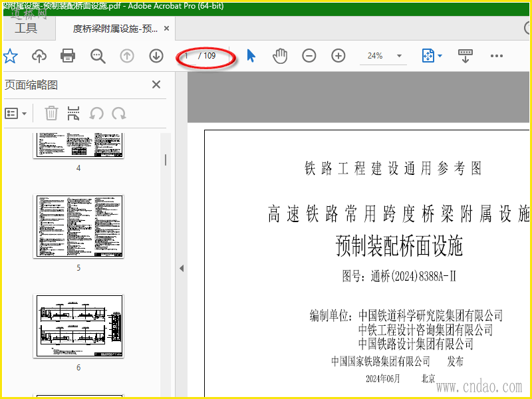Select the 度桥梁附属设施 document tab

[115, 29]
